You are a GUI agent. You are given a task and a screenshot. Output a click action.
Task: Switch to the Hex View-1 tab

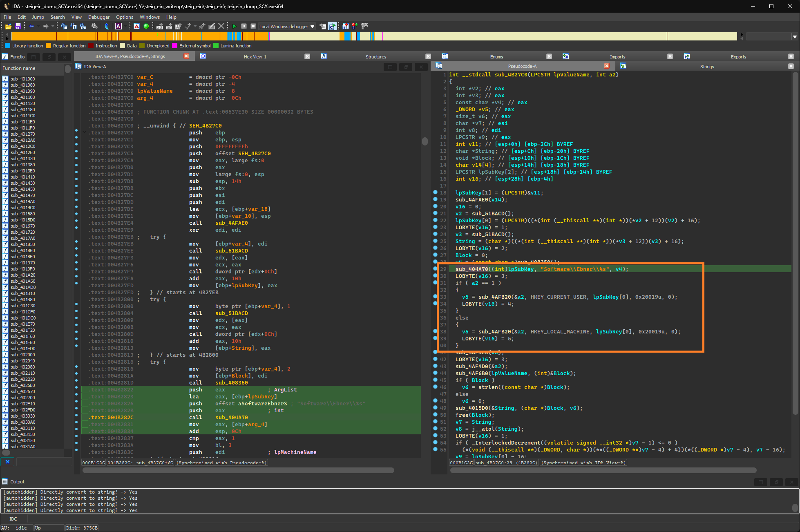coord(255,57)
